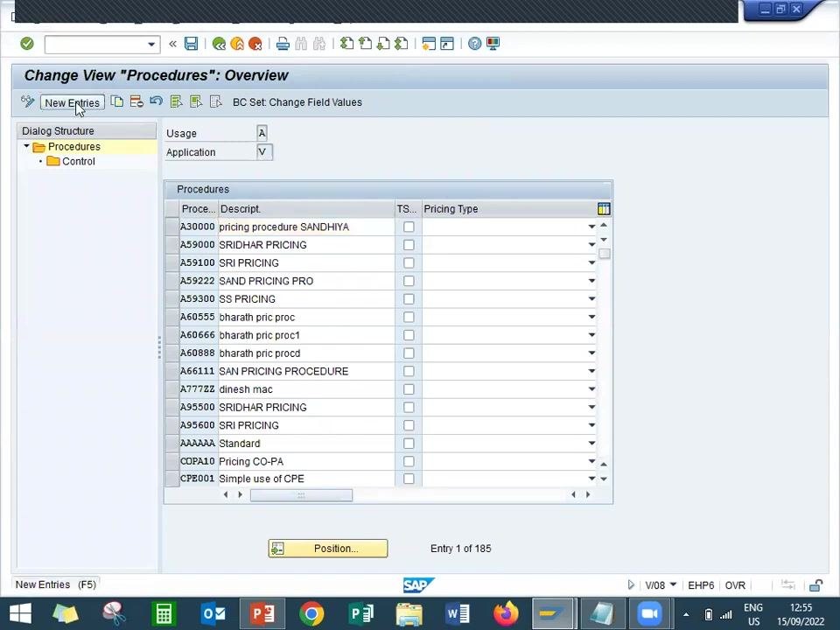Tick TS checkbox for AAAAAA Standard

(409, 444)
